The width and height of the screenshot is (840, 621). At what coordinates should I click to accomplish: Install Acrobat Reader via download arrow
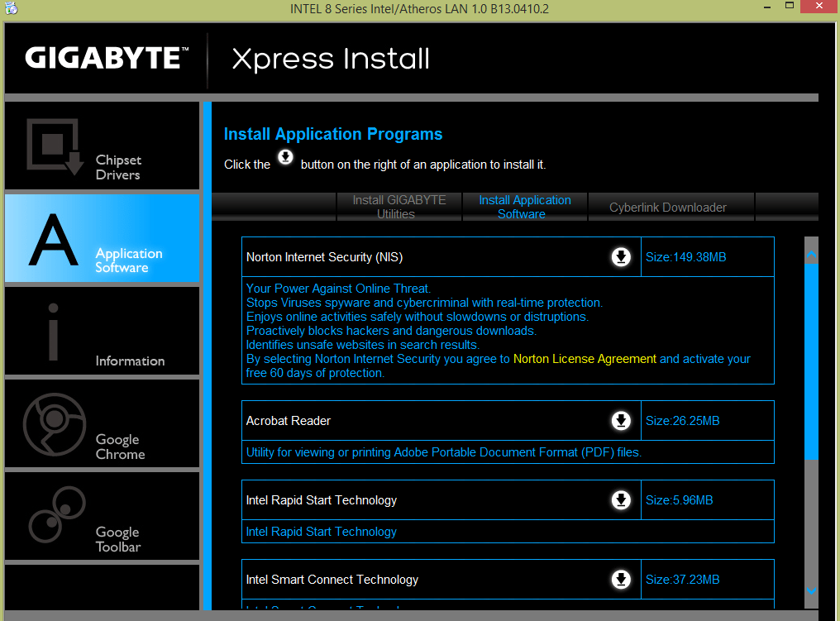click(x=621, y=421)
